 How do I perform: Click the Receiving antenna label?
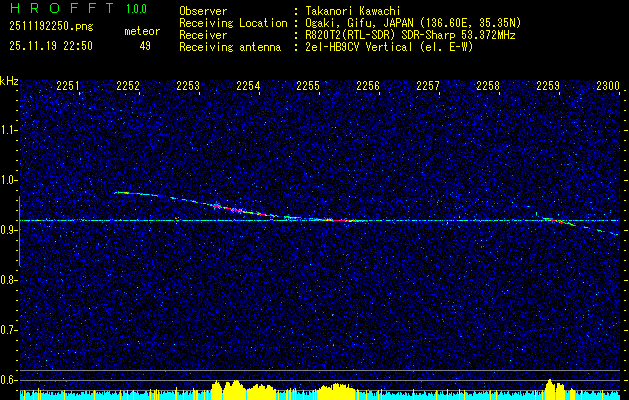point(230,47)
